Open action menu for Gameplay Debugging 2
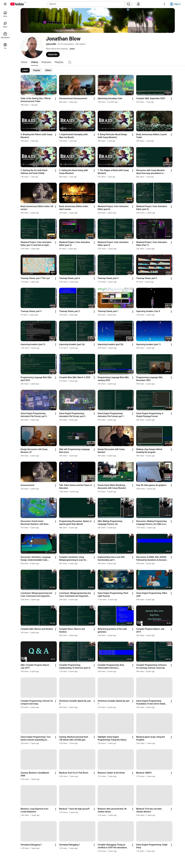This screenshot has width=185, height=868. point(56,845)
